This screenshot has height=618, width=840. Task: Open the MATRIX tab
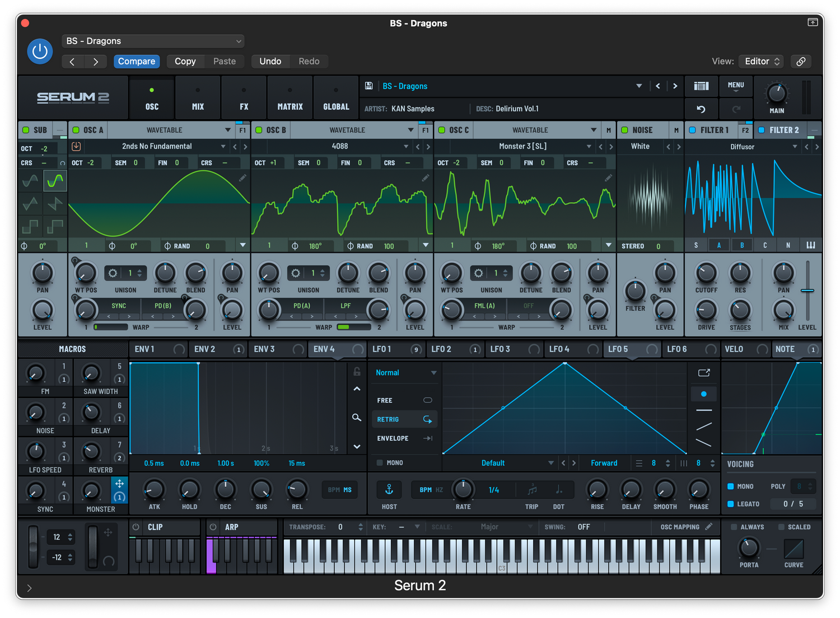pyautogui.click(x=290, y=98)
